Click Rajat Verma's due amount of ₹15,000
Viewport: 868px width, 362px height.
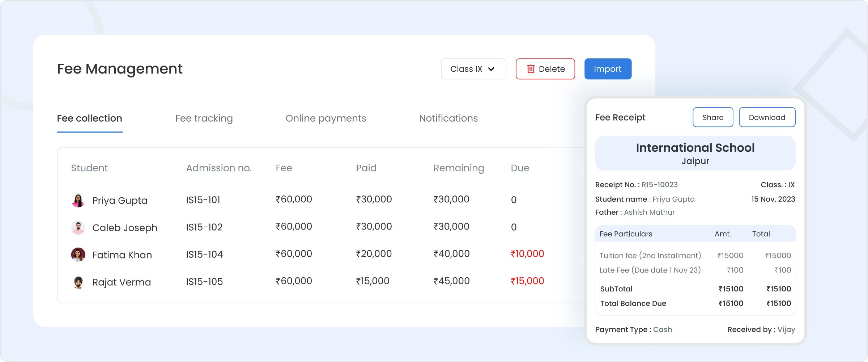[528, 281]
